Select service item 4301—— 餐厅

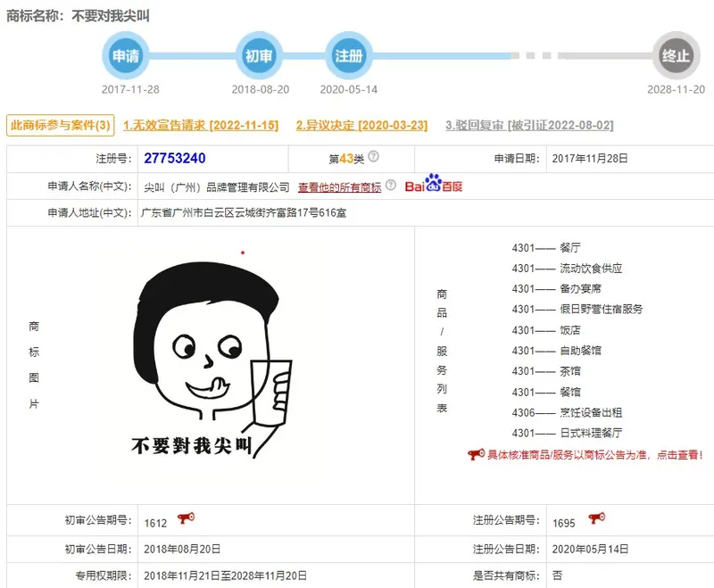(x=546, y=247)
